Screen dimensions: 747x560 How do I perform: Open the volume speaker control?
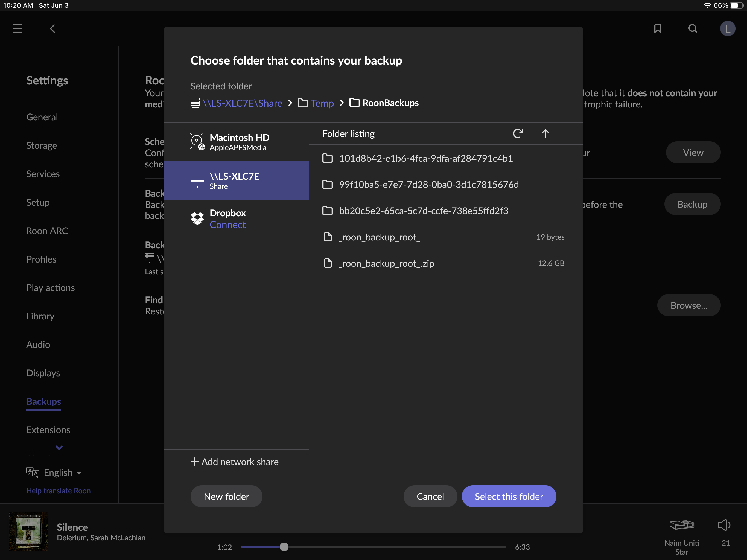point(724,525)
